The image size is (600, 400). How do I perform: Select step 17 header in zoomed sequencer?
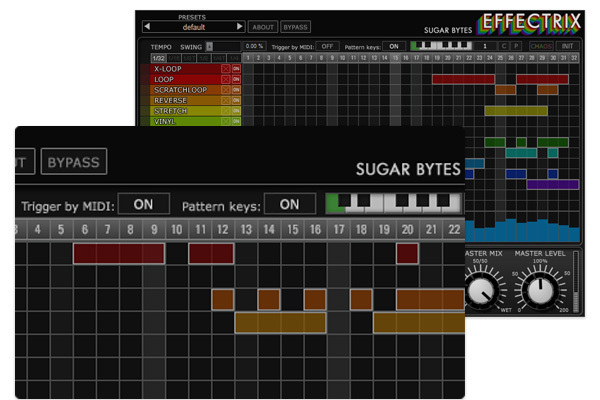[338, 230]
